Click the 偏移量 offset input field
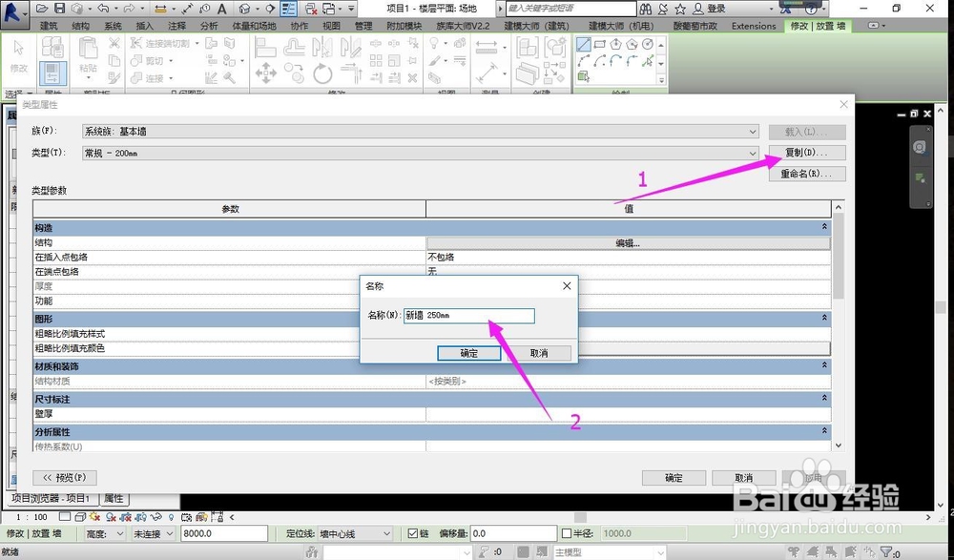 pos(513,533)
